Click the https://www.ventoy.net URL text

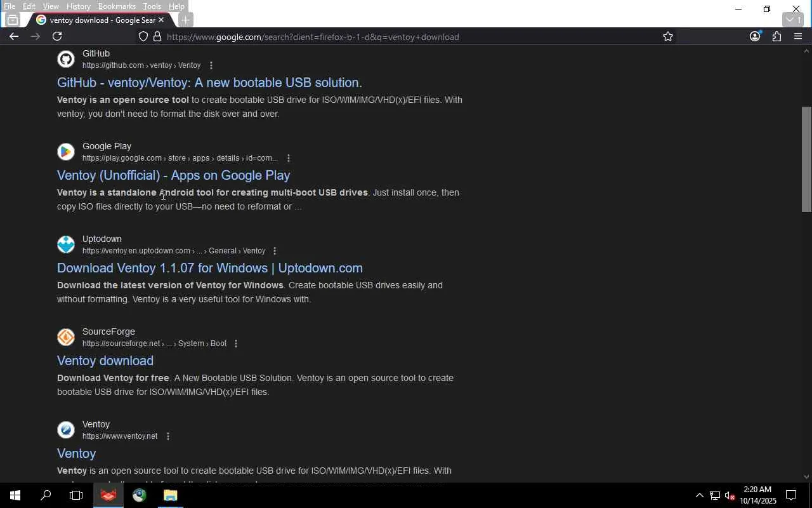pos(120,436)
